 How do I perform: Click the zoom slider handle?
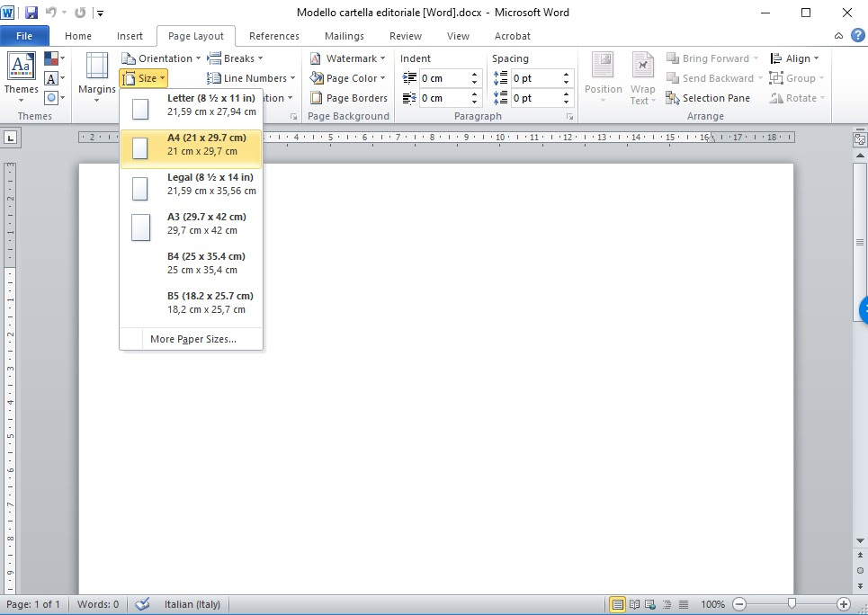(792, 603)
